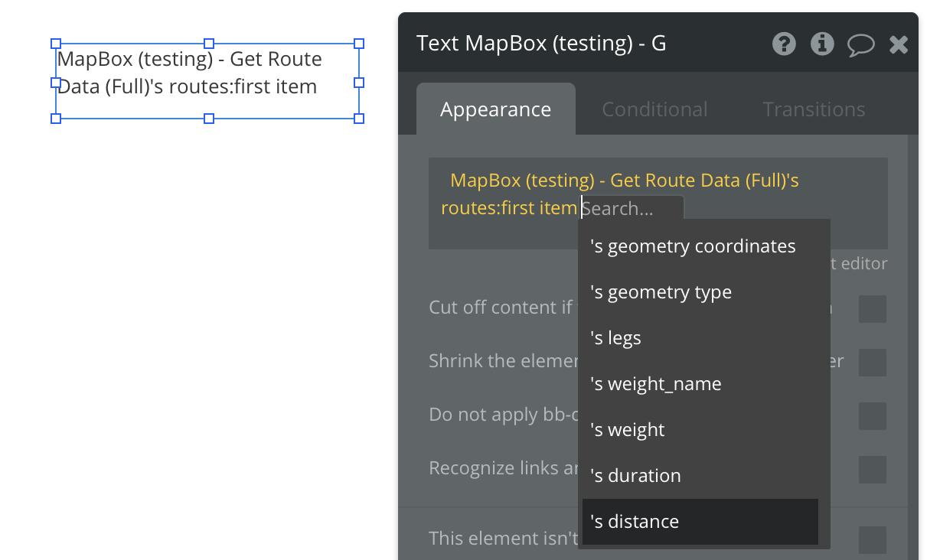Open the comments speech bubble icon
Viewport: 940px width, 560px height.
click(860, 44)
